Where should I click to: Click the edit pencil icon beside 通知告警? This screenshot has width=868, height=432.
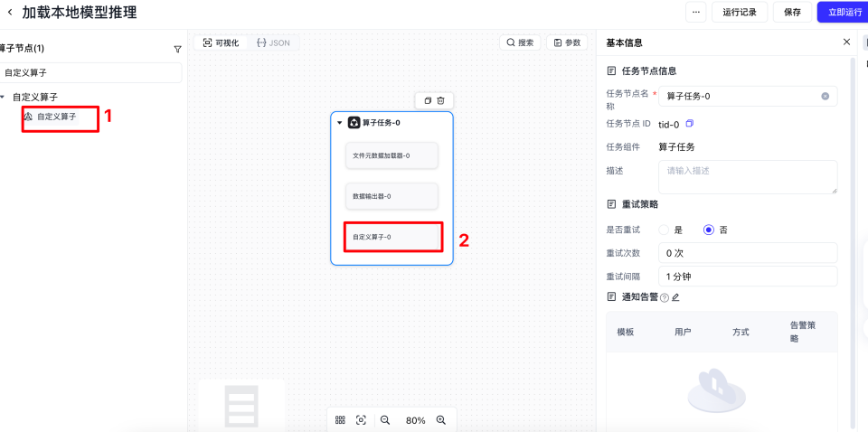[x=675, y=297]
